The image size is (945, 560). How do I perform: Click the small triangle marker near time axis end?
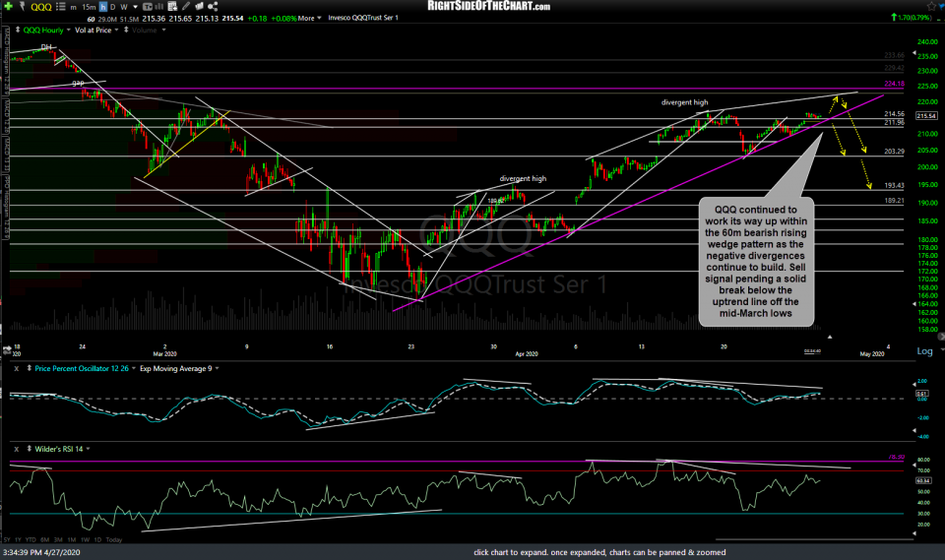(x=830, y=337)
